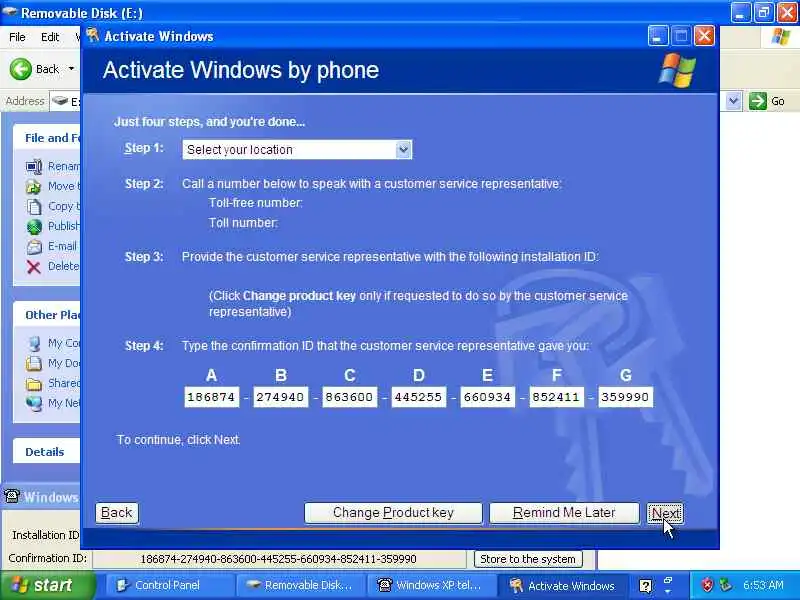Click the Windows flag throbber in Explorer
Screen dimensions: 800x600
(x=781, y=37)
